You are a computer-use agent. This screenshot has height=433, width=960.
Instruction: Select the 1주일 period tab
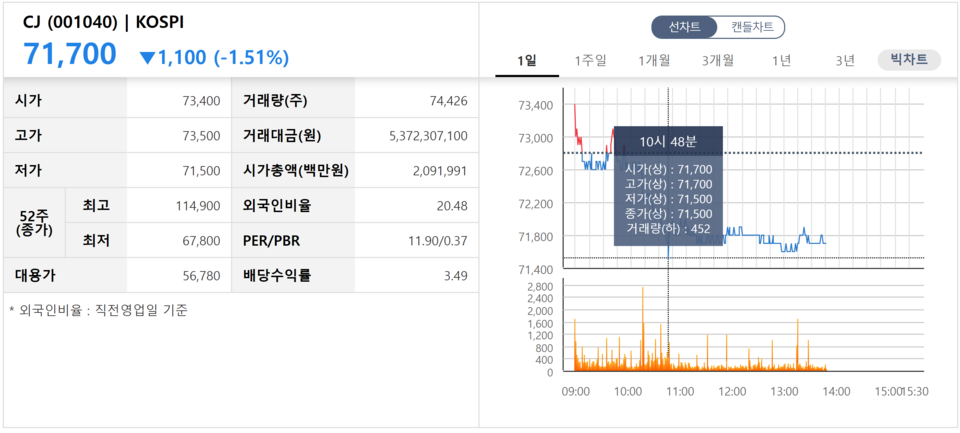click(x=590, y=60)
